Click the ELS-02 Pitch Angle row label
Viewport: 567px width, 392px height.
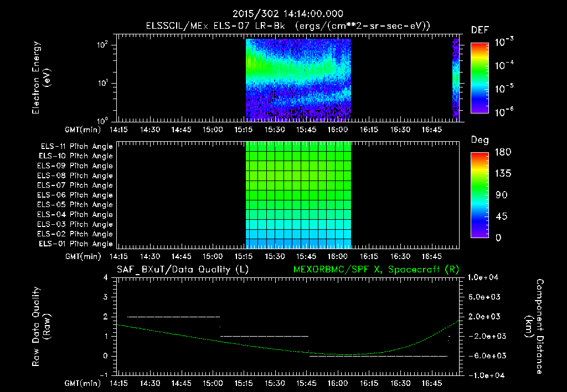coord(75,234)
